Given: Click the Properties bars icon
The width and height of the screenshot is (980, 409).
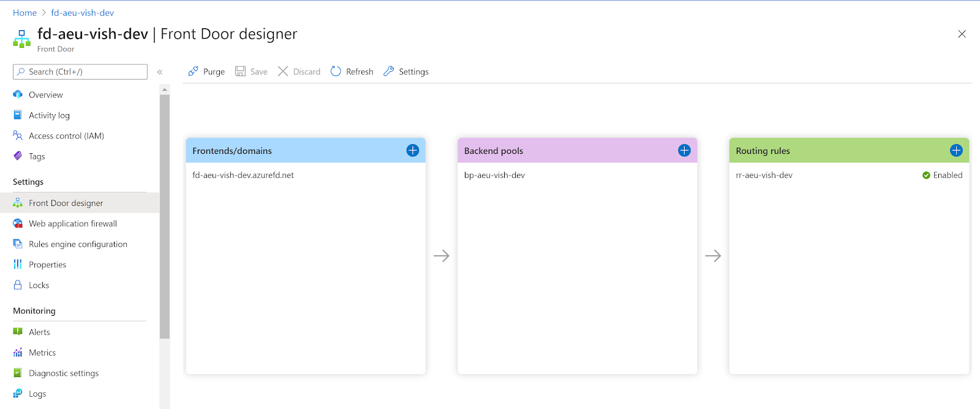Looking at the screenshot, I should coord(18,264).
